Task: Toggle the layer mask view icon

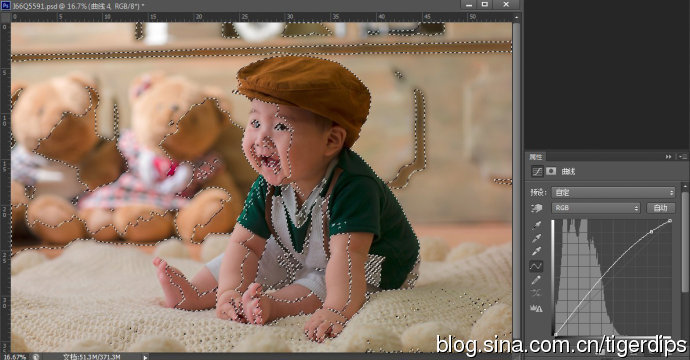Action: 551,171
